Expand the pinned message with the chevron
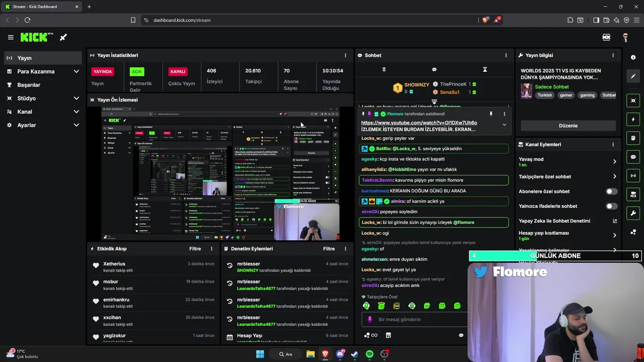Screen dimensions: 644x362 coord(504,125)
